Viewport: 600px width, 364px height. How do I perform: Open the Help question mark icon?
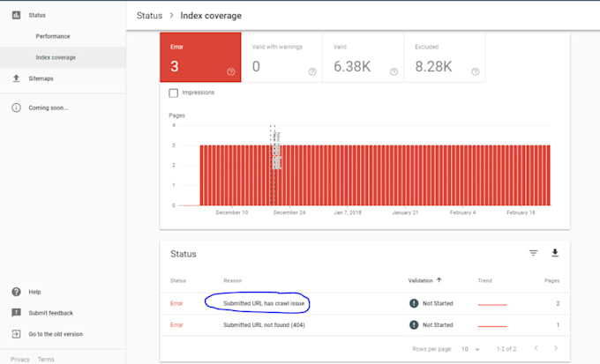pyautogui.click(x=17, y=292)
